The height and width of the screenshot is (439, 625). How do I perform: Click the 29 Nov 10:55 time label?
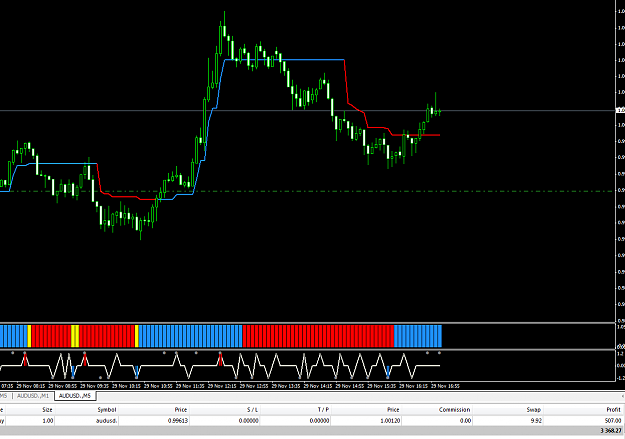(158, 386)
